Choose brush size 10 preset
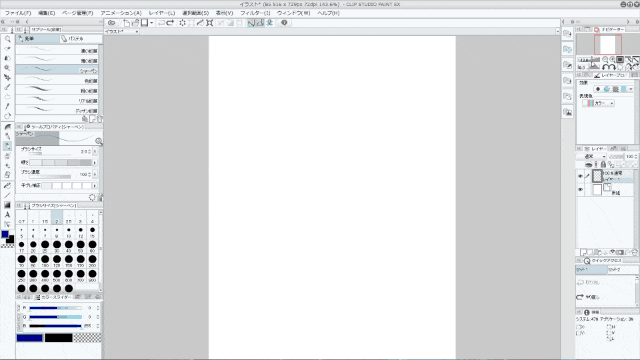 tap(69, 232)
